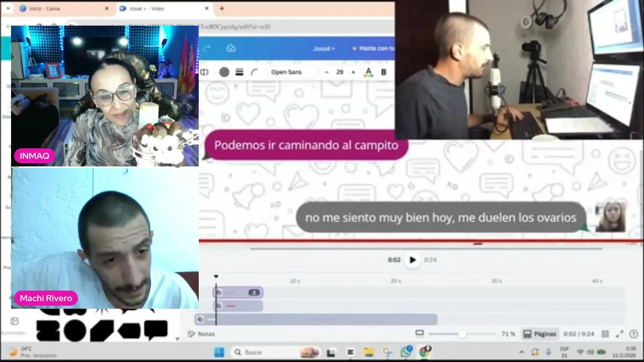Screen dimensions: 644x362
Task: Open Snipping Tool from the taskbar
Action: click(387, 352)
